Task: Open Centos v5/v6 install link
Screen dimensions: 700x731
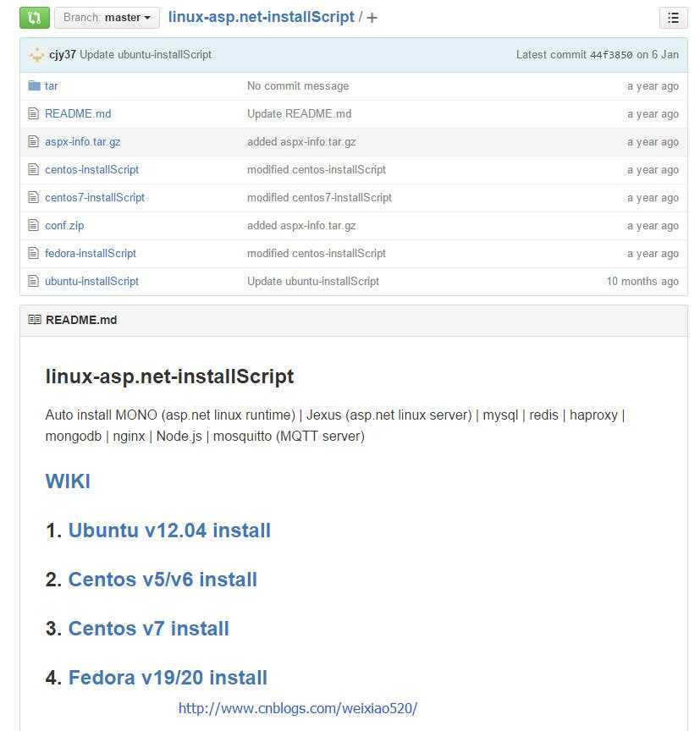Action: (163, 580)
